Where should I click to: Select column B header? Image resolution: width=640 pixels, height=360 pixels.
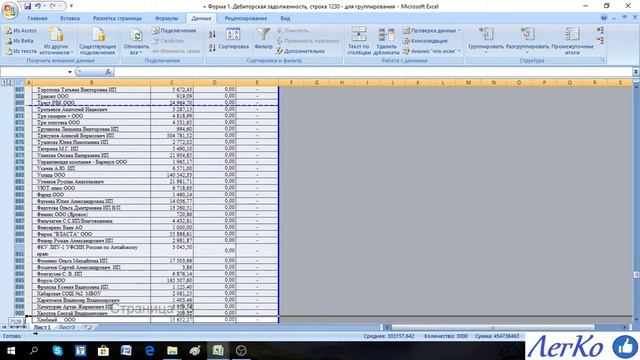click(x=91, y=83)
